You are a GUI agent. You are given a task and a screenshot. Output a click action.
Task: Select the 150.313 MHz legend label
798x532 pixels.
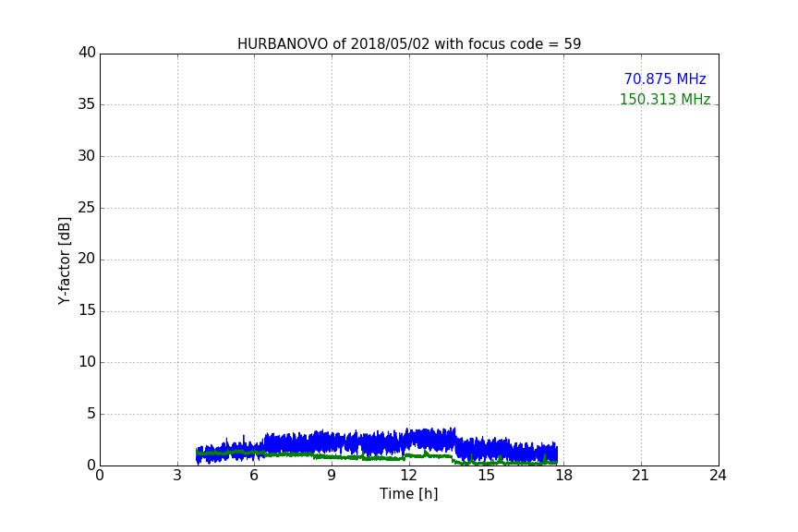665,99
